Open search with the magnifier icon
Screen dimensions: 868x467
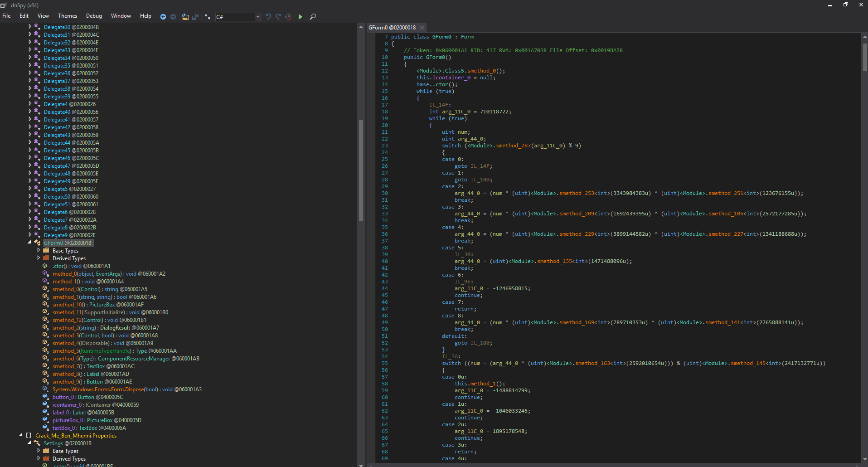click(313, 17)
